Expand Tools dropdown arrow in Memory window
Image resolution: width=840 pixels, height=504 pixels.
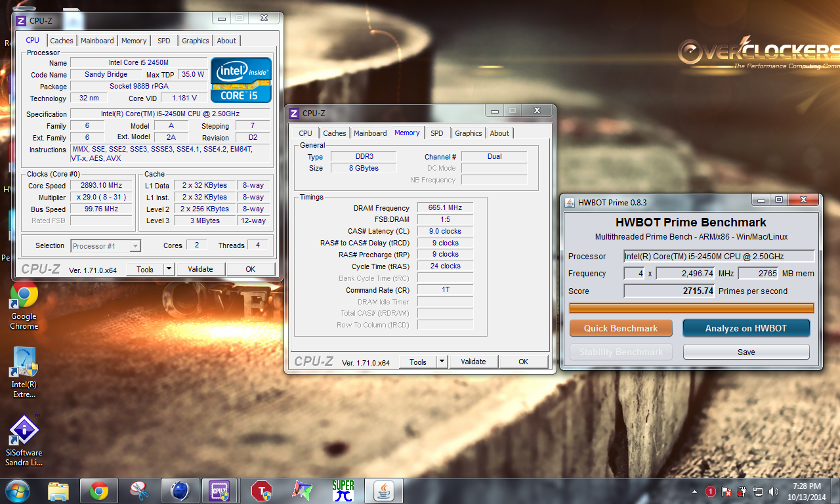(442, 362)
